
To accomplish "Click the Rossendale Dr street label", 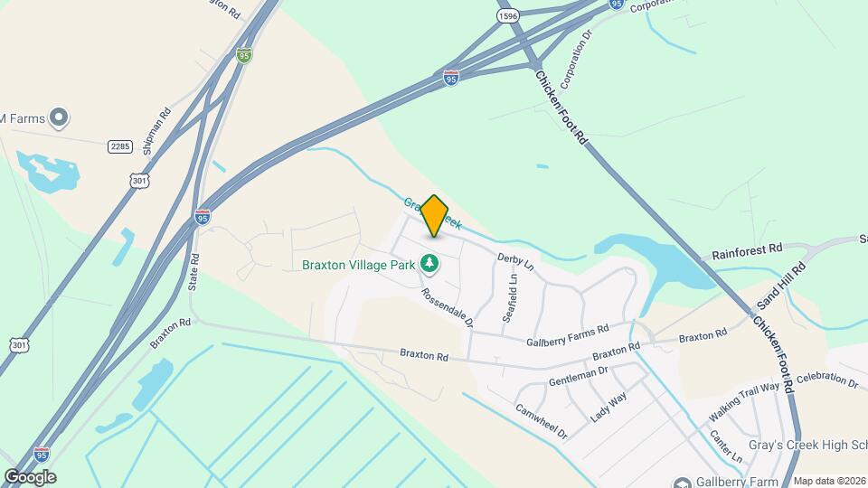I will [x=448, y=308].
